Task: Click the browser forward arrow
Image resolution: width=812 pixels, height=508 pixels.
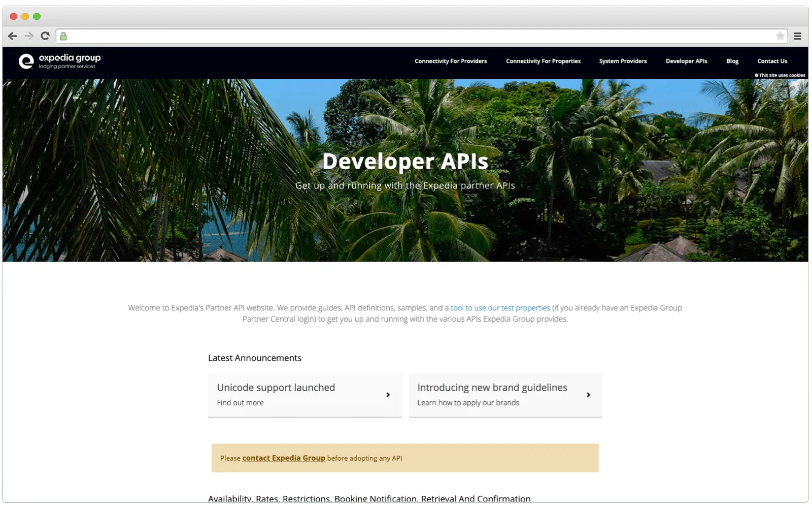Action: coord(28,36)
